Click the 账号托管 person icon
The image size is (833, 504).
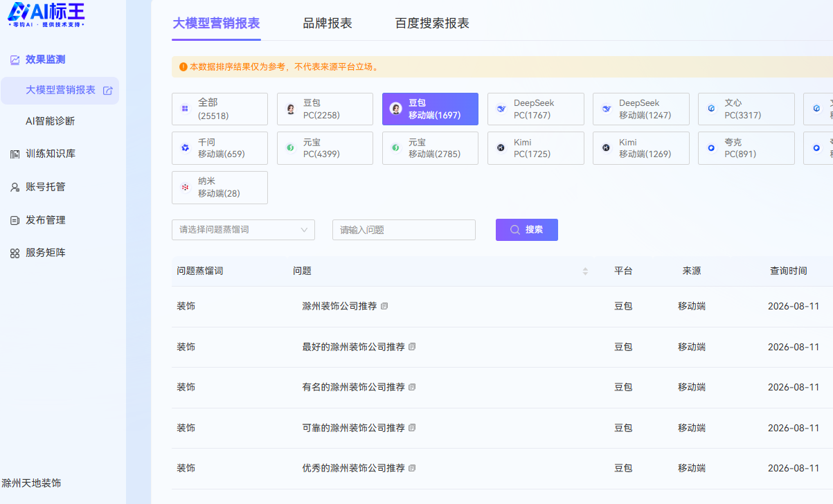15,187
